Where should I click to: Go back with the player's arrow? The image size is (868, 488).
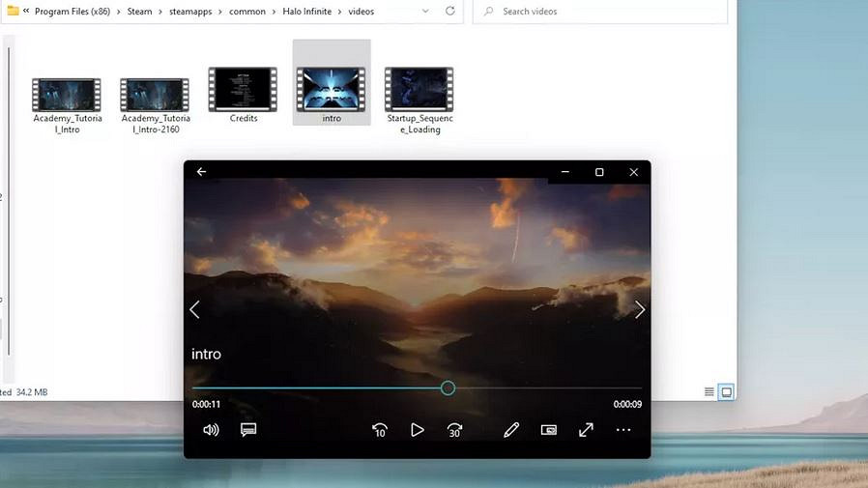tap(202, 172)
